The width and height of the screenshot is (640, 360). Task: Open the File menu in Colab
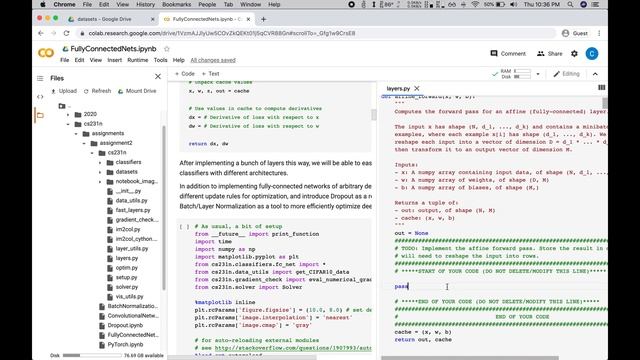(64, 60)
